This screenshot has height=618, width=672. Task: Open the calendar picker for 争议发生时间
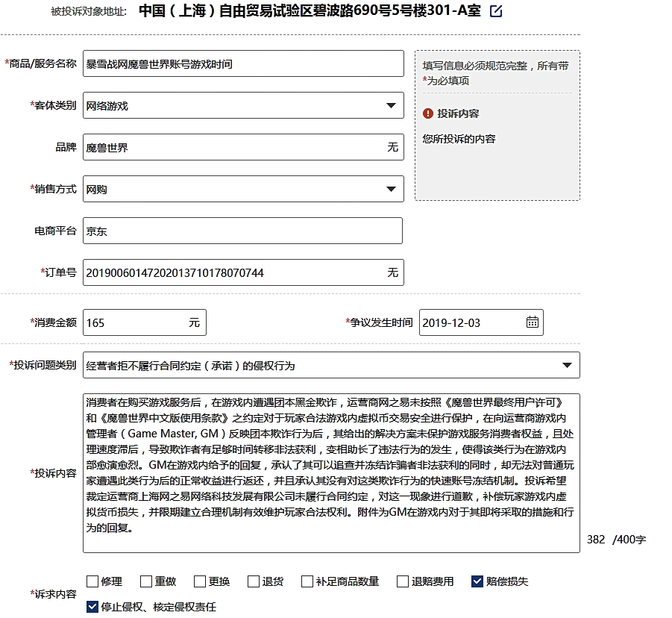tap(533, 322)
